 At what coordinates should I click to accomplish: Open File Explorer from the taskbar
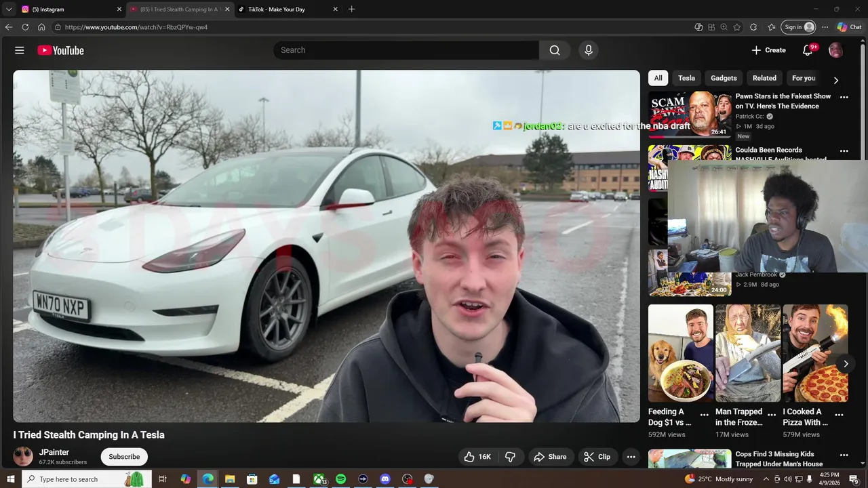[230, 479]
